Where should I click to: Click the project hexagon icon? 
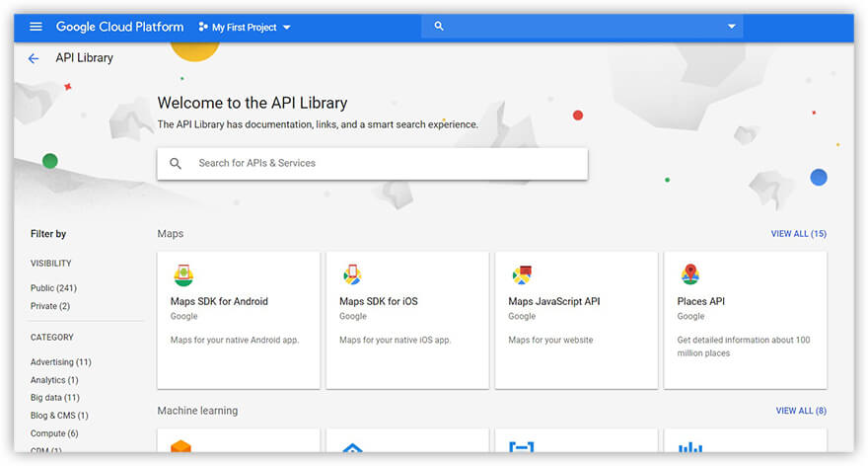[203, 27]
